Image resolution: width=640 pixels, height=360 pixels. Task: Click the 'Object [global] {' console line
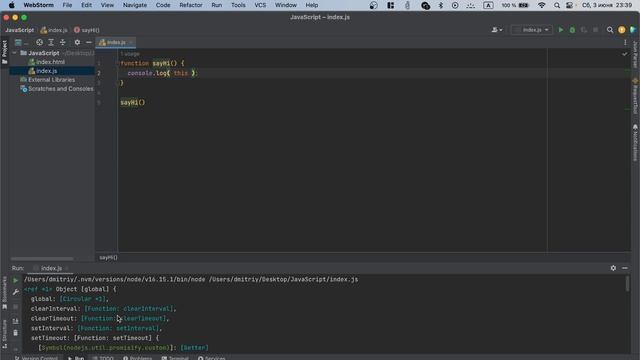click(x=86, y=289)
